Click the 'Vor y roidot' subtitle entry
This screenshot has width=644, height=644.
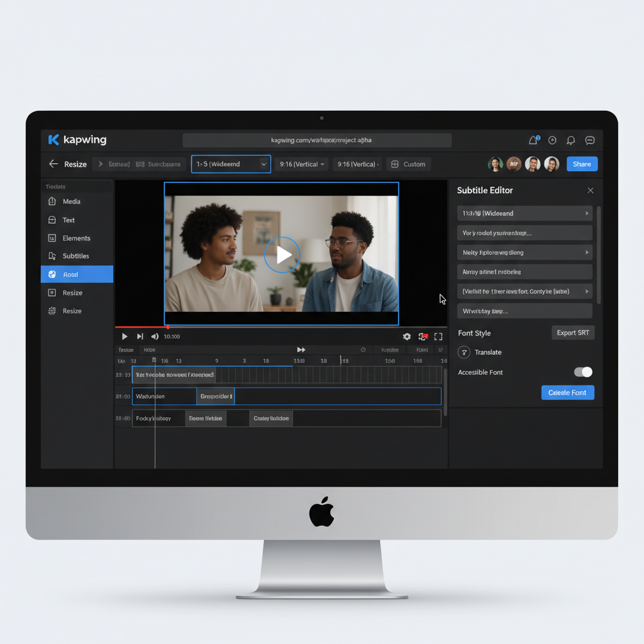pyautogui.click(x=525, y=233)
